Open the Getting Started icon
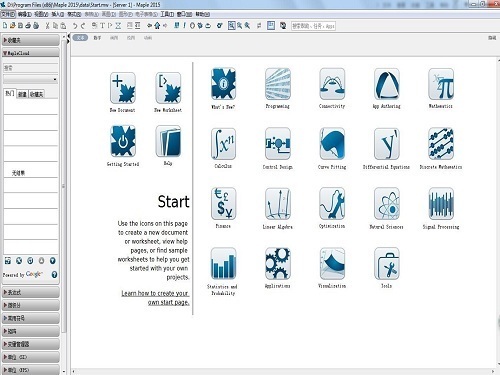 point(123,141)
